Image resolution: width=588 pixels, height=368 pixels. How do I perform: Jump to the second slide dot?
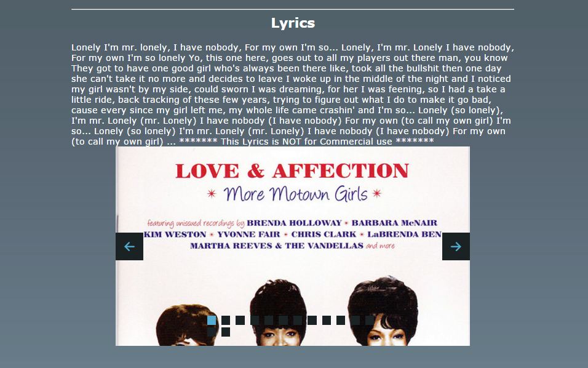pos(226,321)
